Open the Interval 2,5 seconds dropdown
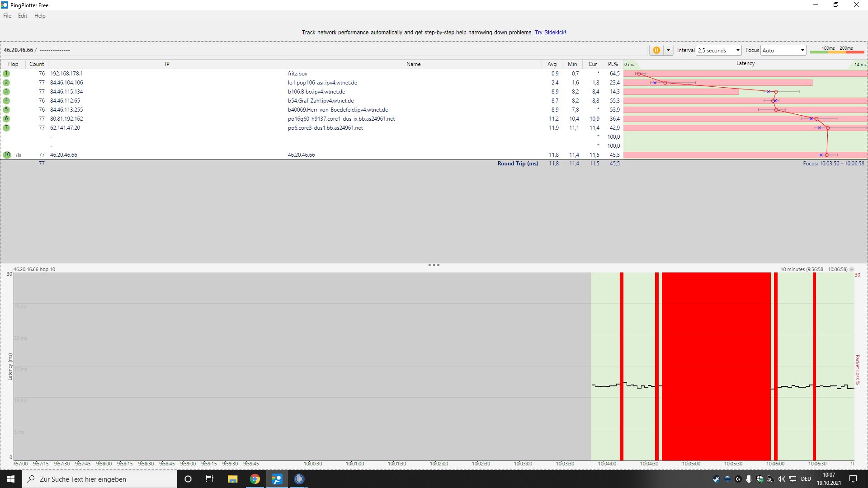 [x=719, y=50]
